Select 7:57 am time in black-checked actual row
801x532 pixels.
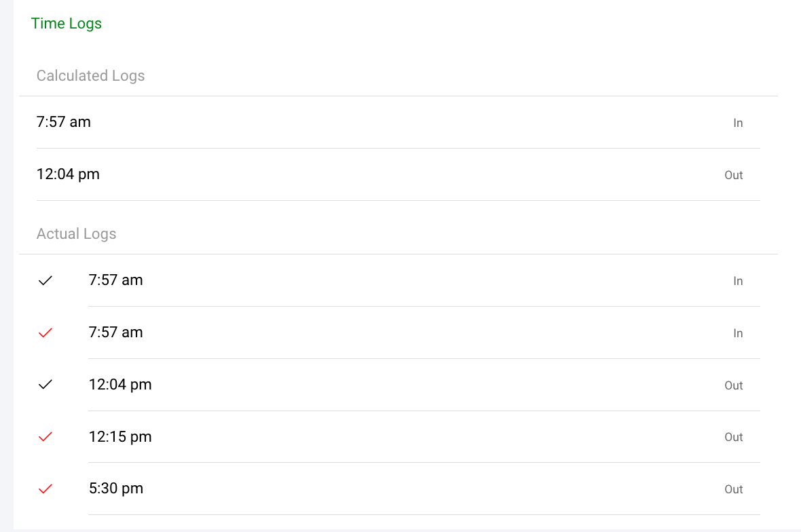pos(116,280)
